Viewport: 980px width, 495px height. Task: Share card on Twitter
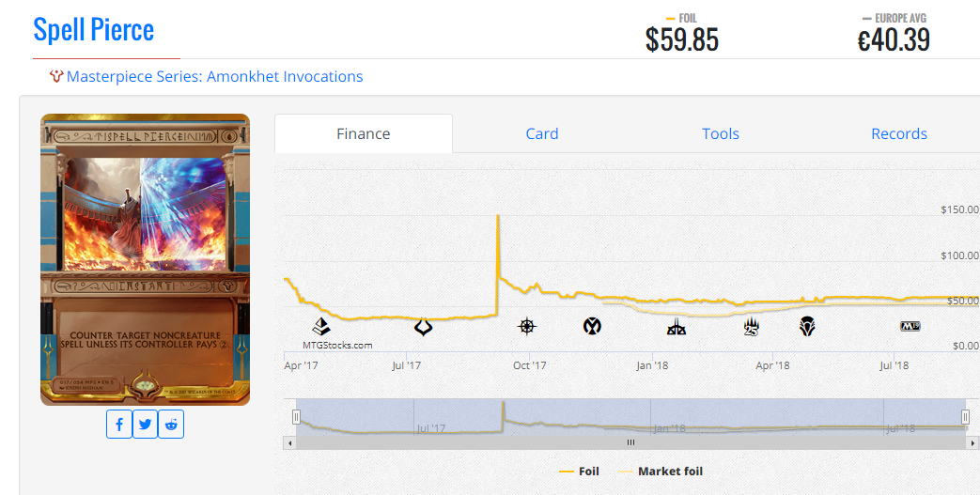pos(145,425)
